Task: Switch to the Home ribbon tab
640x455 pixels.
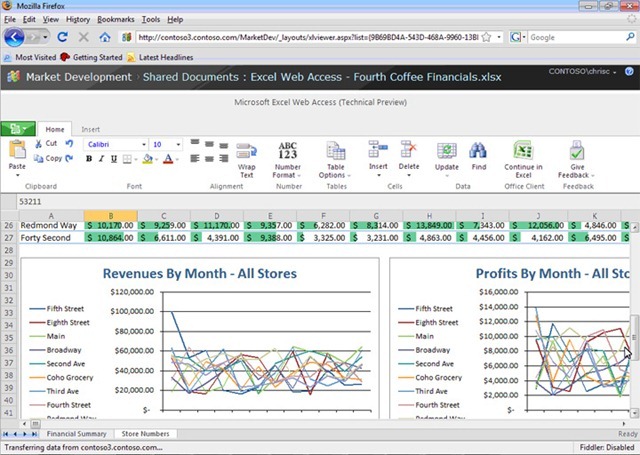Action: 55,129
